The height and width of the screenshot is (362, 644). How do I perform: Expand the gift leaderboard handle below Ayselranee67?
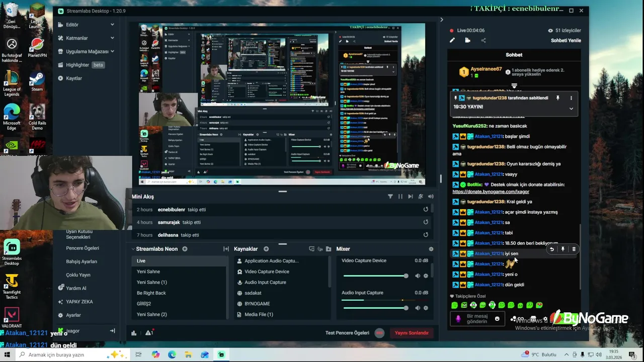(514, 86)
